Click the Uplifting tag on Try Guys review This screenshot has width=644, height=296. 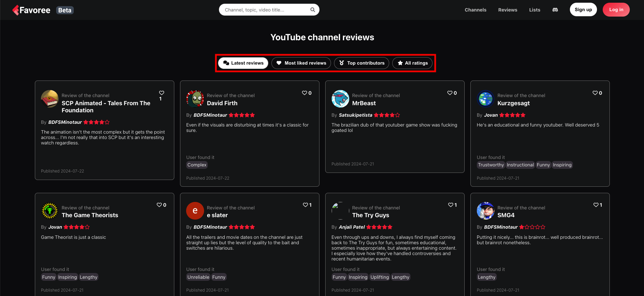380,277
